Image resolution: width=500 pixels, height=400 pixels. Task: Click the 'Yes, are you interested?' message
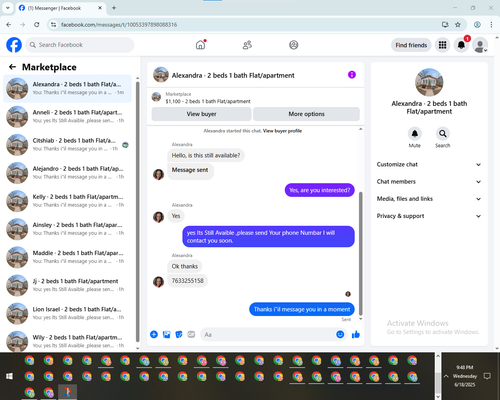pyautogui.click(x=319, y=190)
